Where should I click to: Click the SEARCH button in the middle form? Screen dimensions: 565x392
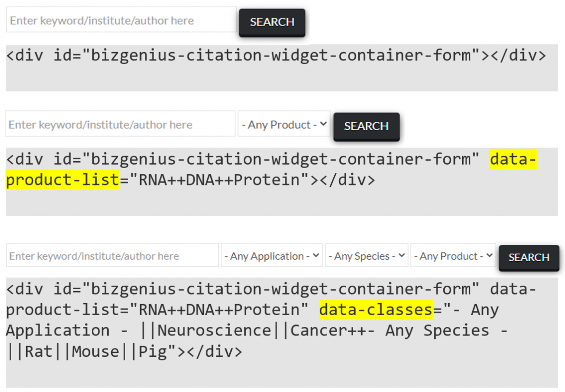click(x=366, y=126)
